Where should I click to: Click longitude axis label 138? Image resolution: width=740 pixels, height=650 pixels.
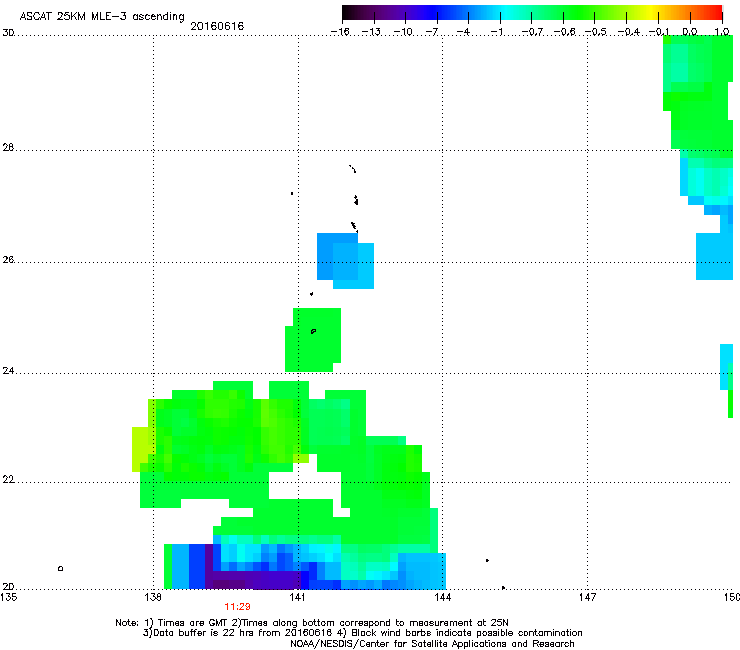point(153,597)
